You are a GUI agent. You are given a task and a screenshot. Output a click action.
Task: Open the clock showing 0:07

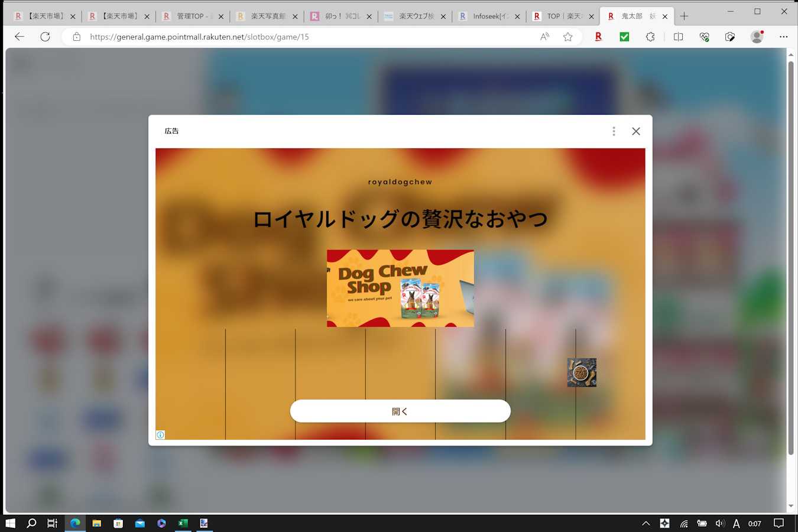coord(755,523)
